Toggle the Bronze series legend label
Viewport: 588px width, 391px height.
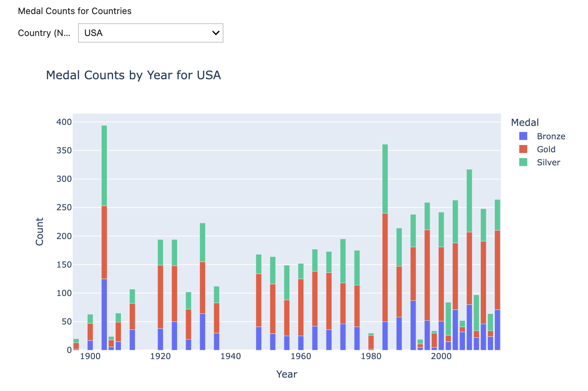coord(551,136)
